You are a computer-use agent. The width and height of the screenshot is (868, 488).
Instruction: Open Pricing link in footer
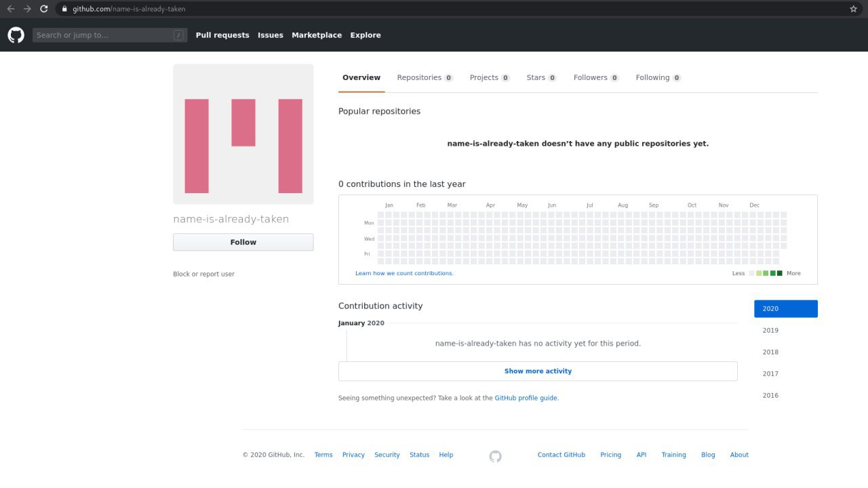(611, 455)
